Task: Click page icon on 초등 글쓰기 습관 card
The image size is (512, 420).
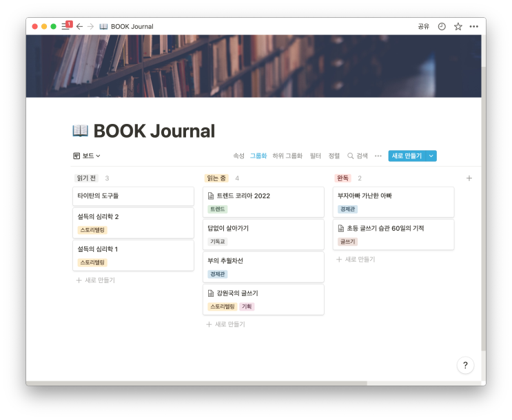Action: click(341, 228)
